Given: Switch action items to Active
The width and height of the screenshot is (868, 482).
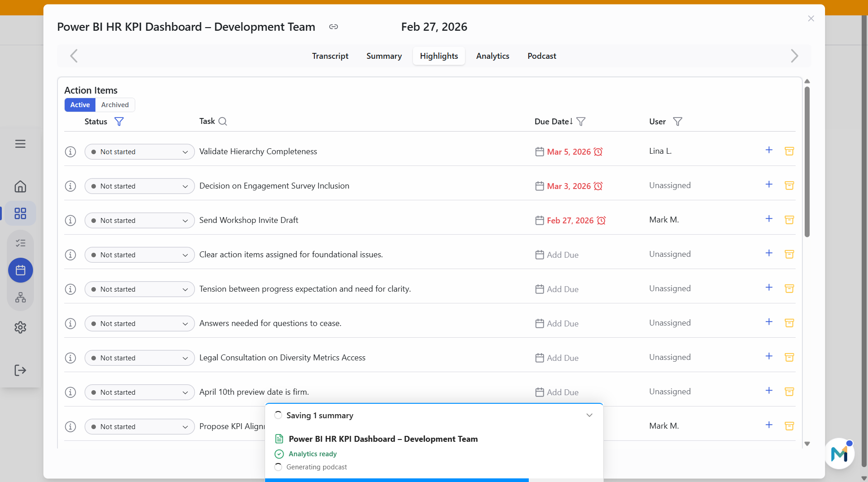Looking at the screenshot, I should click(x=80, y=105).
